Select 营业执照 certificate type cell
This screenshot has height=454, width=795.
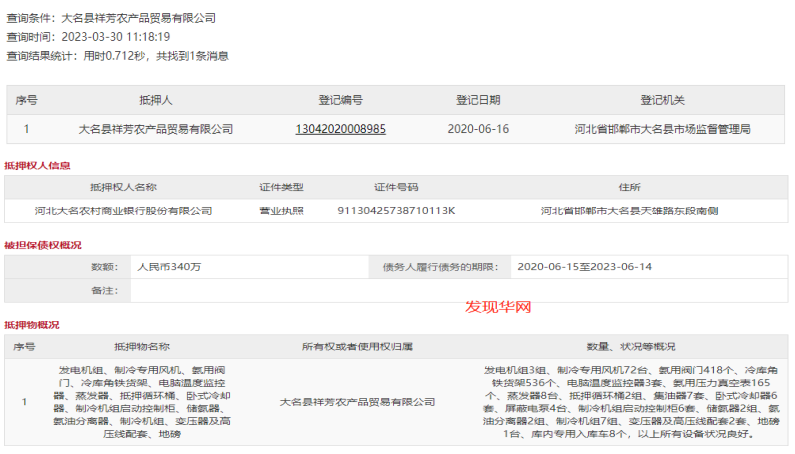(x=281, y=211)
